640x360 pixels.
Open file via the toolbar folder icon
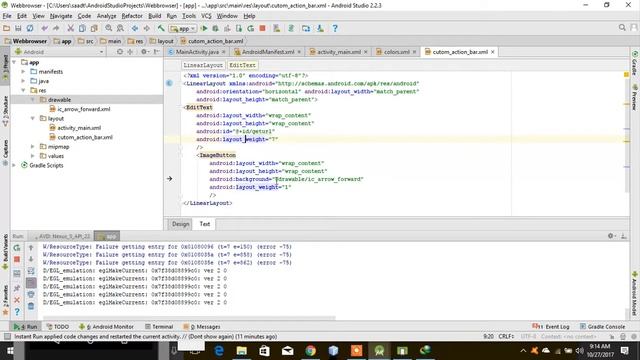point(7,28)
